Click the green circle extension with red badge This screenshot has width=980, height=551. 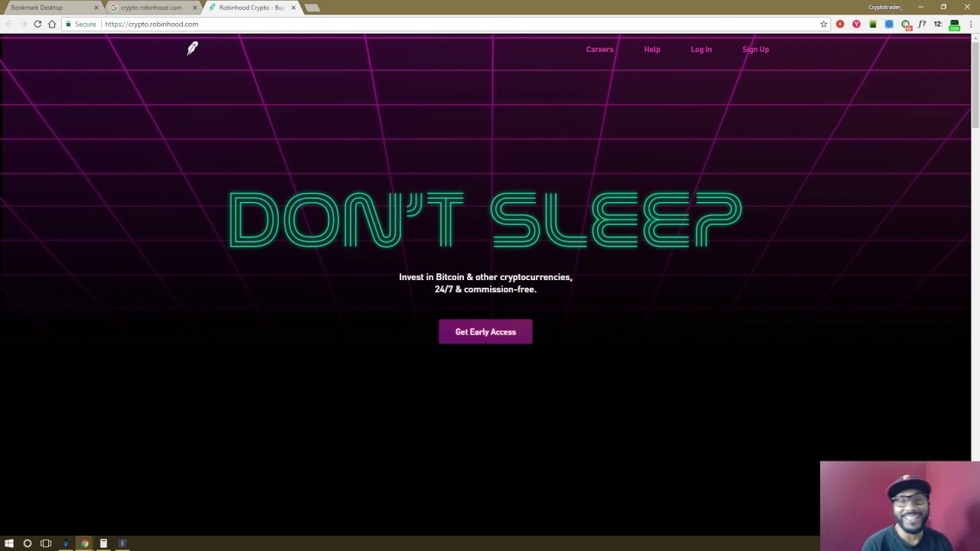coord(906,25)
